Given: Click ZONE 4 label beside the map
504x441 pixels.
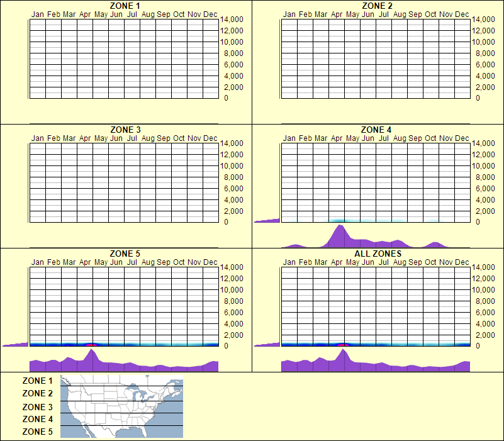Looking at the screenshot, I should pyautogui.click(x=37, y=419).
